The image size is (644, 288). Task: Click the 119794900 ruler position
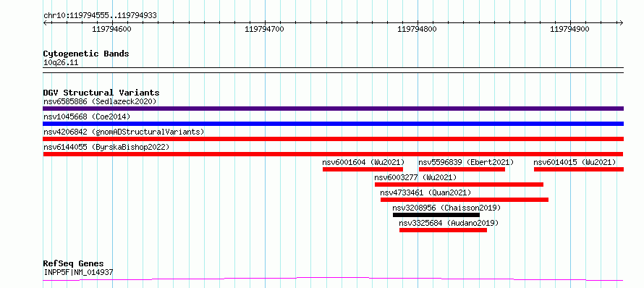[569, 29]
